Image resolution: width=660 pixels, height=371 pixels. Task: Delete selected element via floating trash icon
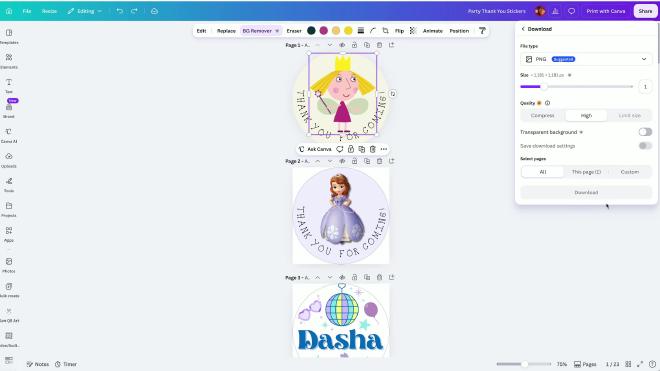click(373, 149)
